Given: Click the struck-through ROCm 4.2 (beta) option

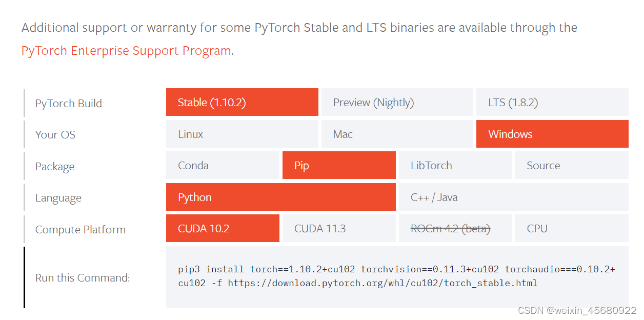Looking at the screenshot, I should coord(455,228).
